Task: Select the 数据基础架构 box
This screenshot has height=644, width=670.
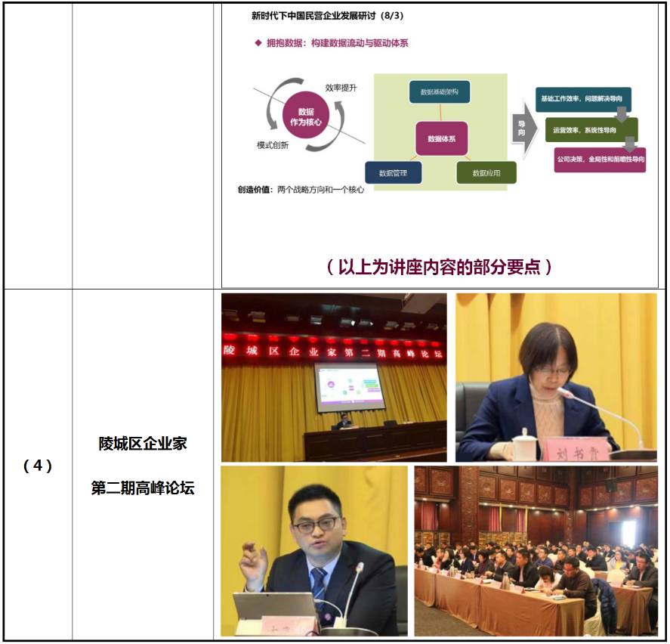Action: click(x=440, y=92)
